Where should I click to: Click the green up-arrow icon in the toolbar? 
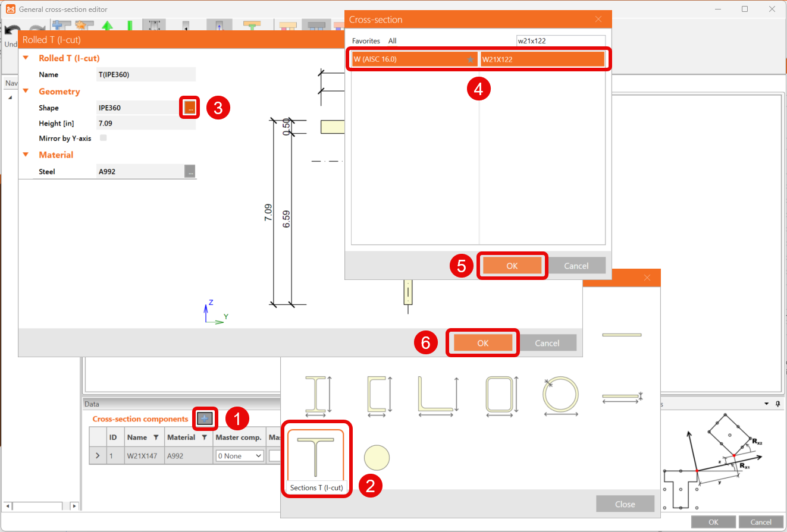[x=107, y=26]
